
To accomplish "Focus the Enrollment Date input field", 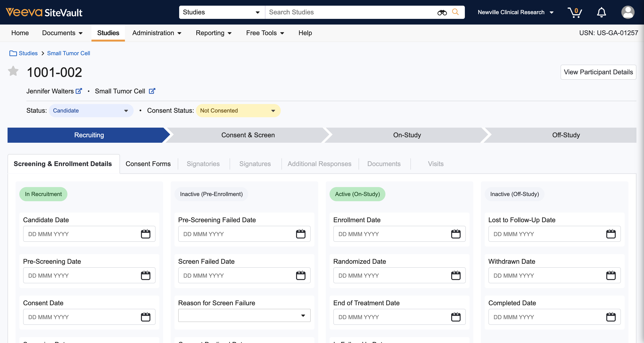I will click(399, 234).
